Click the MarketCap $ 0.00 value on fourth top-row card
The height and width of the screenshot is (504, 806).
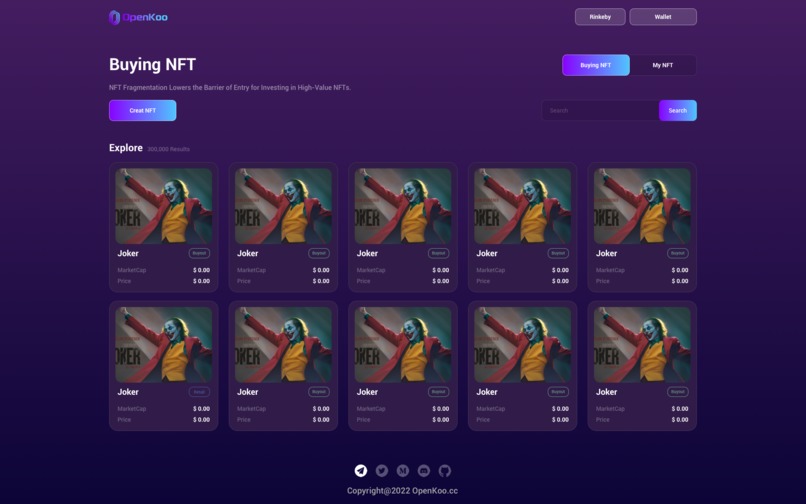pos(560,270)
